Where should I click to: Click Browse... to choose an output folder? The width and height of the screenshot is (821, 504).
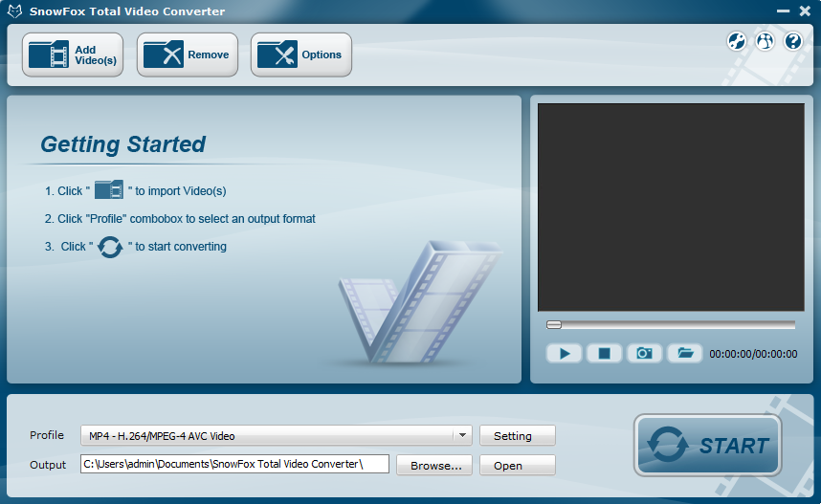pyautogui.click(x=435, y=466)
